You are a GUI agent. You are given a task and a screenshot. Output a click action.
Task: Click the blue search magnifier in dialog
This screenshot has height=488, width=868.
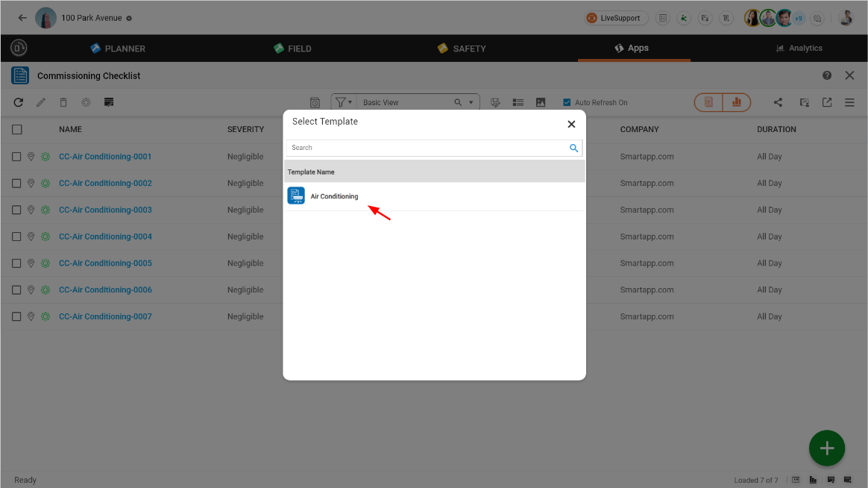click(x=574, y=148)
